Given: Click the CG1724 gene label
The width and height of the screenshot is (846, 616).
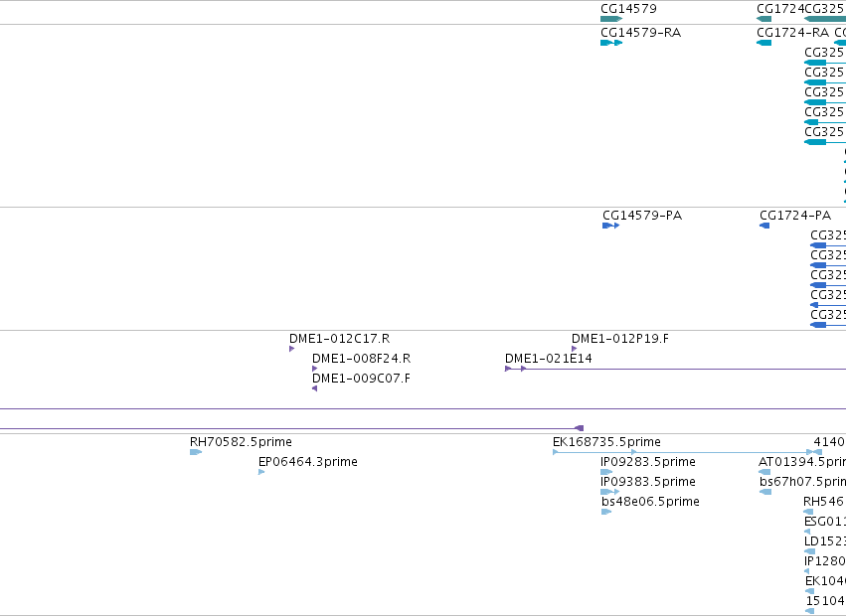Looking at the screenshot, I should [x=780, y=9].
